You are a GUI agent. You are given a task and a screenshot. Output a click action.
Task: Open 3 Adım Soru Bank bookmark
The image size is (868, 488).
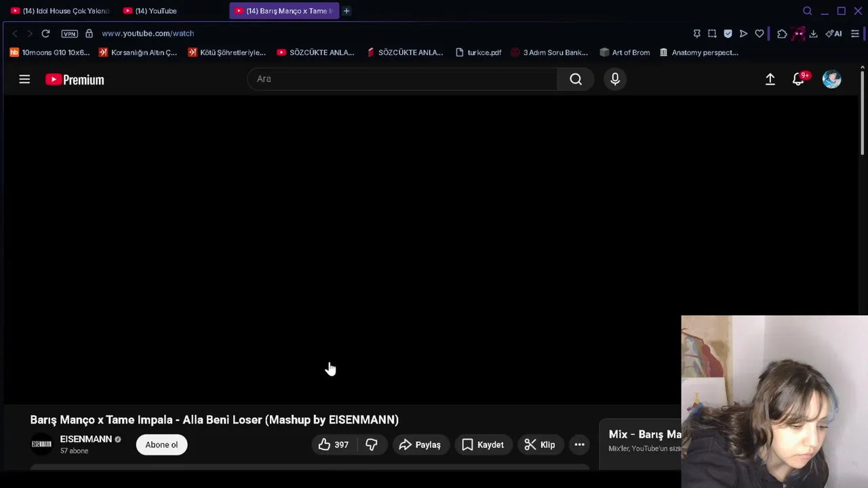[549, 52]
